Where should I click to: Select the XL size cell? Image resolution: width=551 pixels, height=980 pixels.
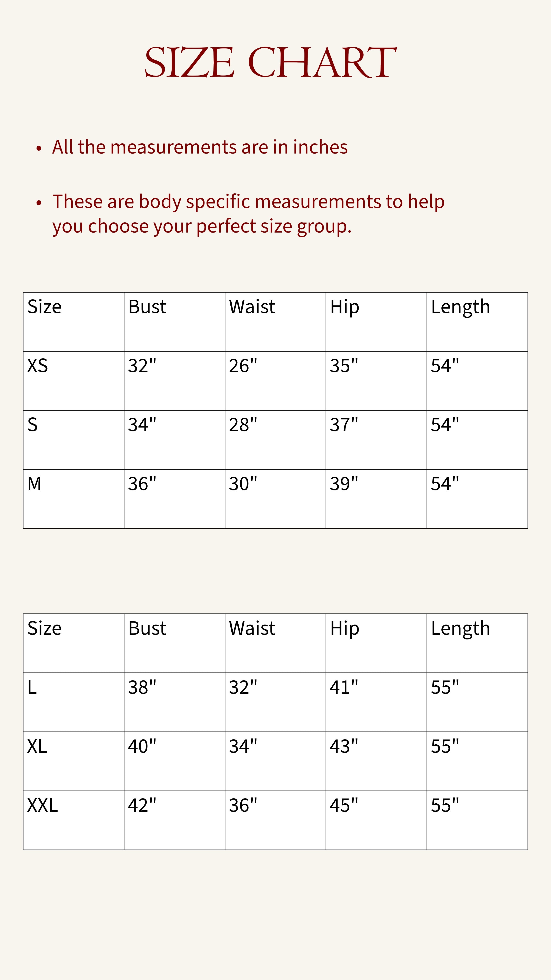(x=73, y=761)
